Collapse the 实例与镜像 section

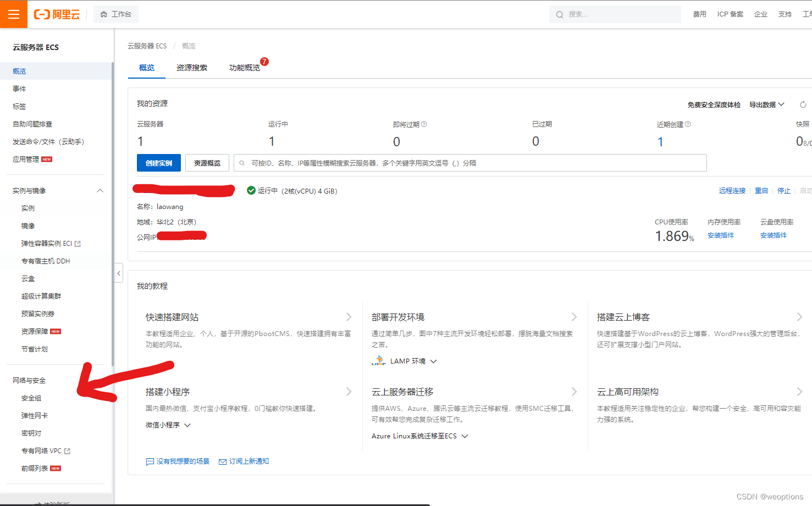coord(100,190)
